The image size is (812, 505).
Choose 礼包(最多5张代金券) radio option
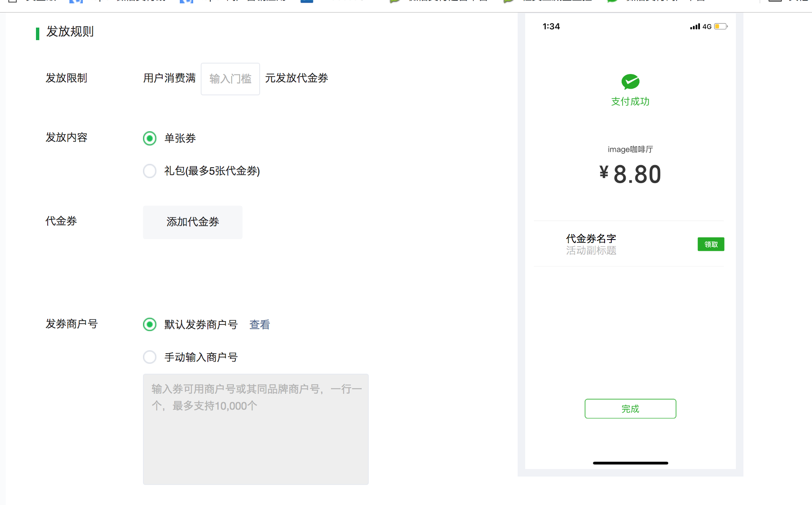click(x=150, y=171)
